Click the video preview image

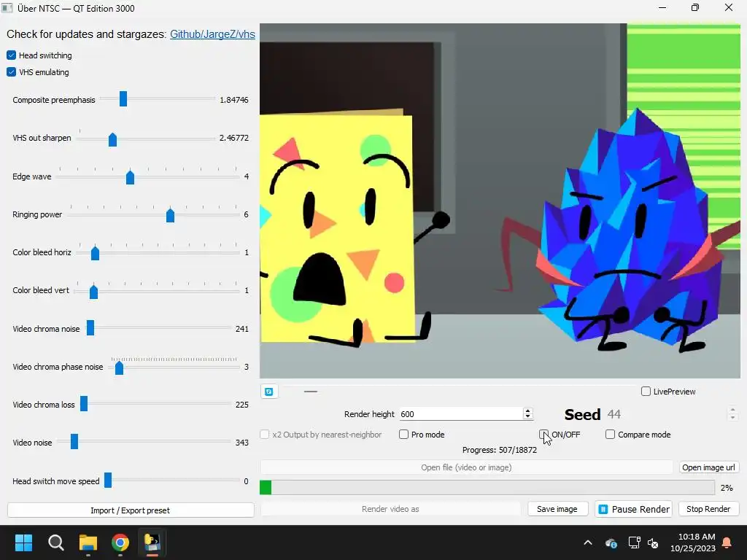500,201
